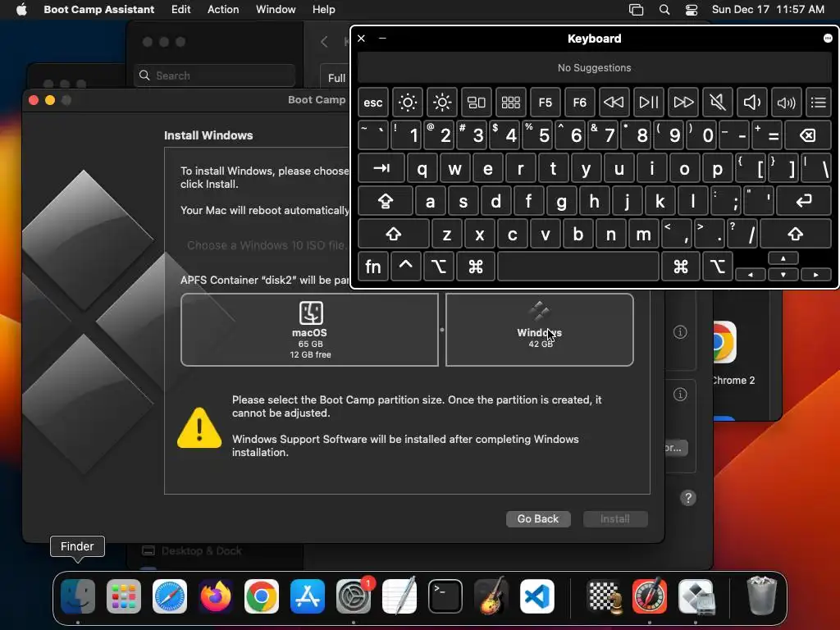Open the Apple menu
The width and height of the screenshot is (840, 630).
[21, 9]
